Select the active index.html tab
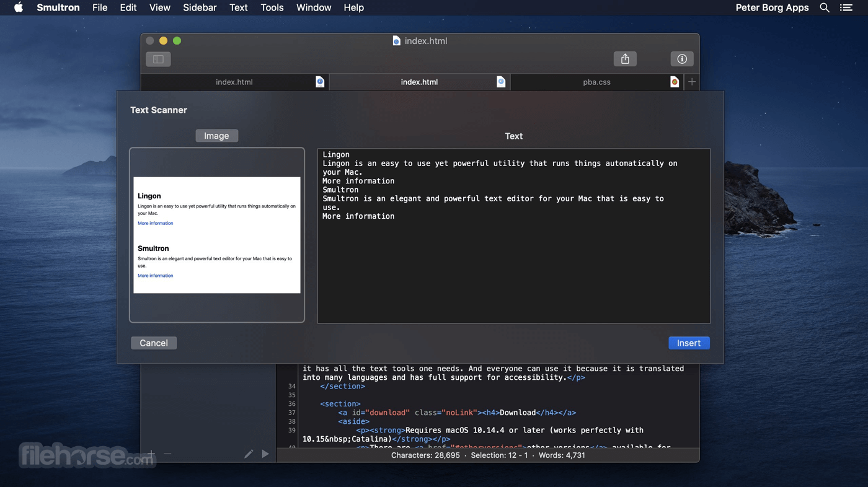Image resolution: width=868 pixels, height=487 pixels. [419, 82]
